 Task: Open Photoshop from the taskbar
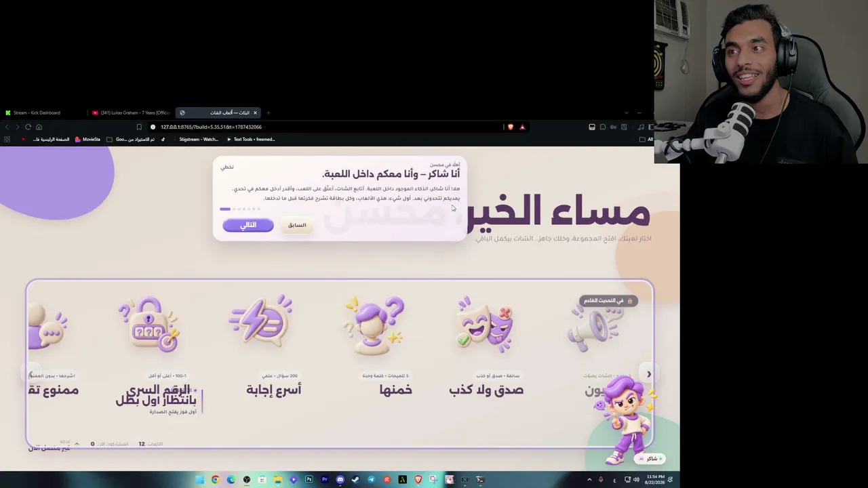click(x=309, y=480)
